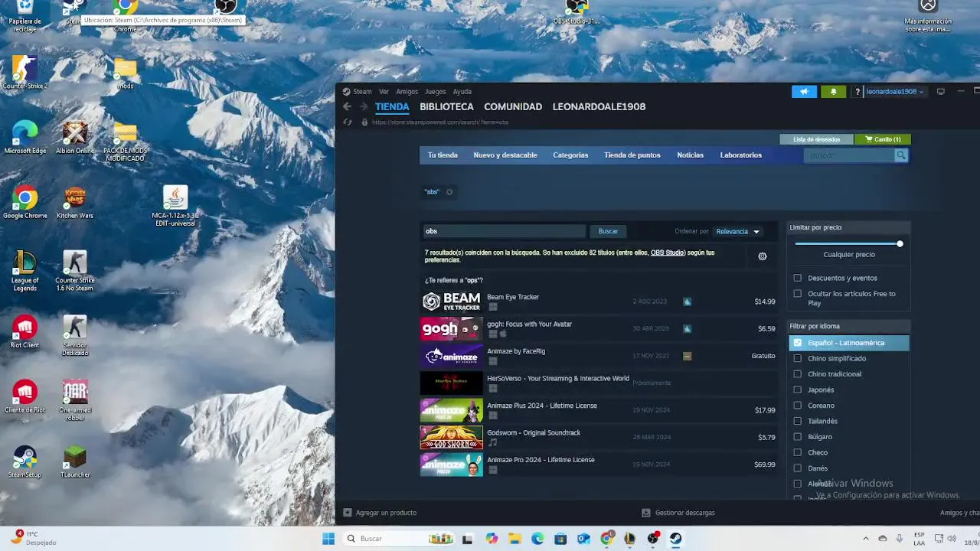Image resolution: width=980 pixels, height=551 pixels.
Task: Reload the Steam store page
Action: (x=348, y=122)
